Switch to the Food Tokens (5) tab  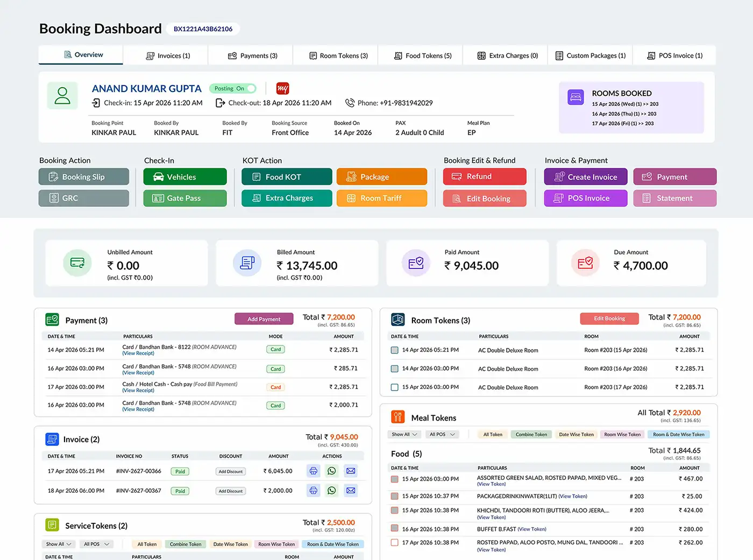[x=423, y=55]
